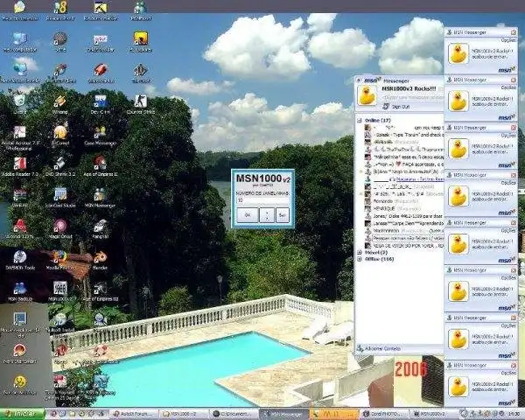Image resolution: width=525 pixels, height=420 pixels.
Task: Click the MSN1000v2 Rocks!!! display name
Action: point(409,88)
